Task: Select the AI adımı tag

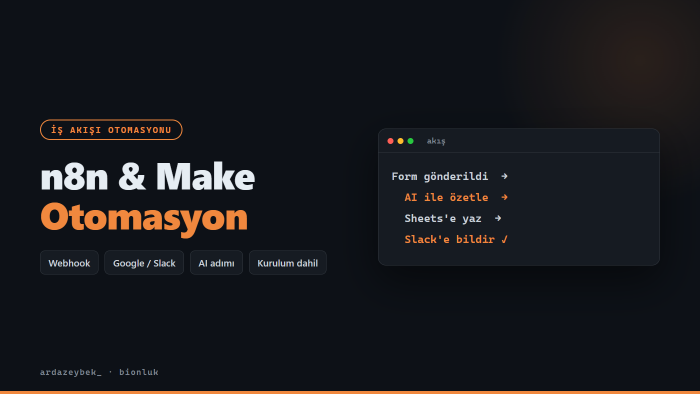Action: coord(217,263)
